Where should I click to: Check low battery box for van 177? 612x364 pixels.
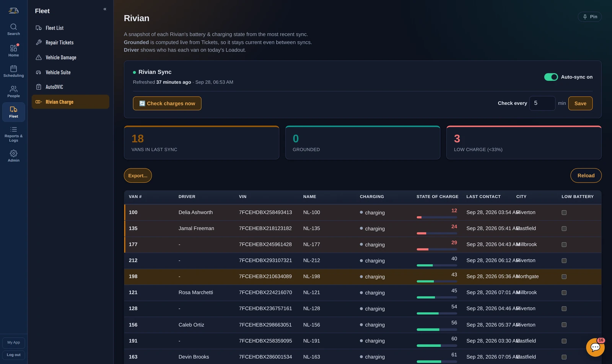[x=564, y=245]
